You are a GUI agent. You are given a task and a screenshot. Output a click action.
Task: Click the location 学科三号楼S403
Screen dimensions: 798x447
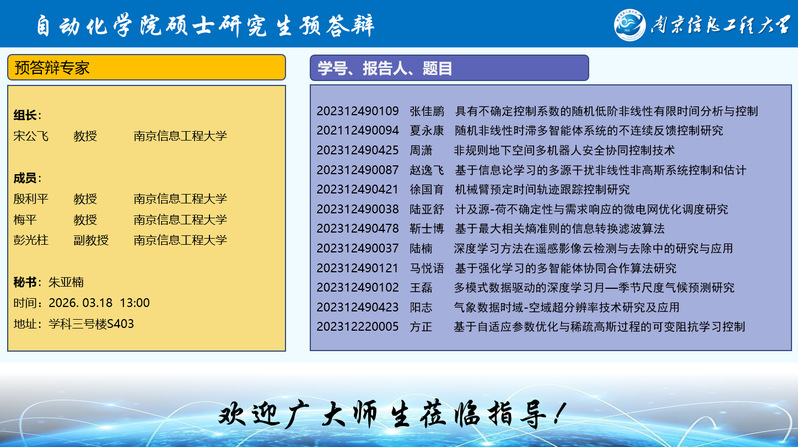(x=91, y=324)
